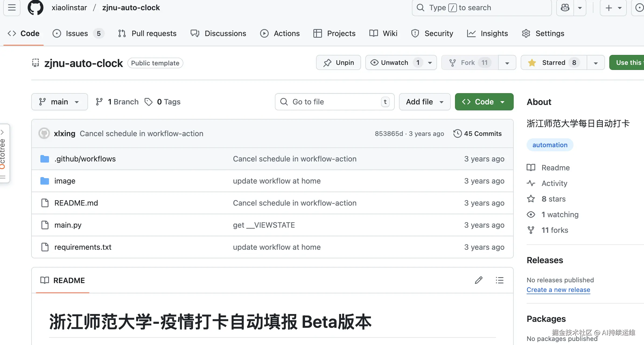This screenshot has height=345, width=644.
Task: View the 0 Tags link
Action: (163, 102)
